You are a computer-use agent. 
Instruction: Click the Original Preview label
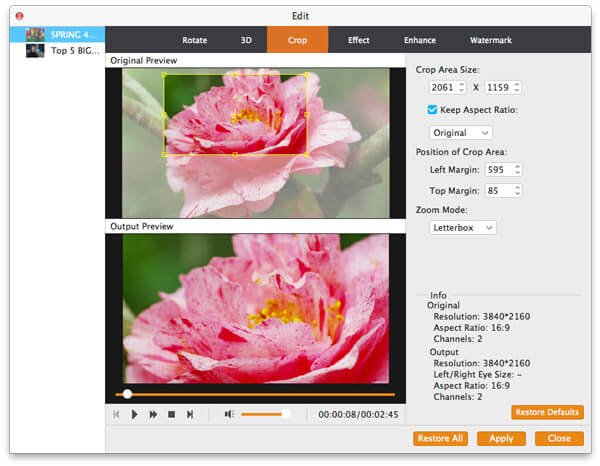click(x=143, y=60)
